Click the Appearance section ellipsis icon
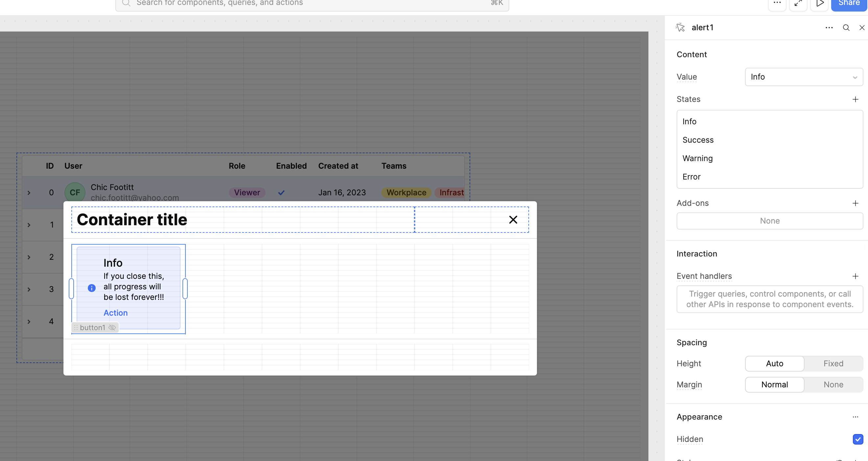The image size is (868, 461). [x=855, y=417]
